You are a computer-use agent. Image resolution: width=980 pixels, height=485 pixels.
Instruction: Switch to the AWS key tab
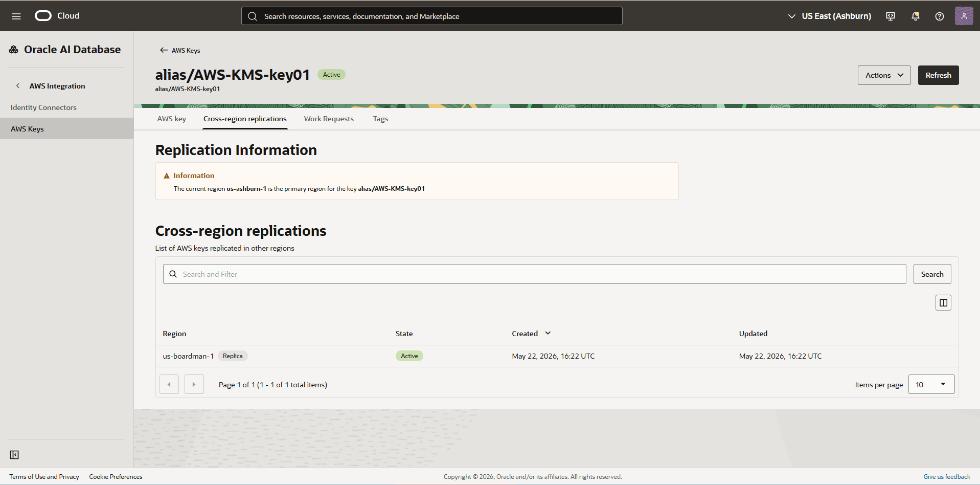(x=172, y=119)
